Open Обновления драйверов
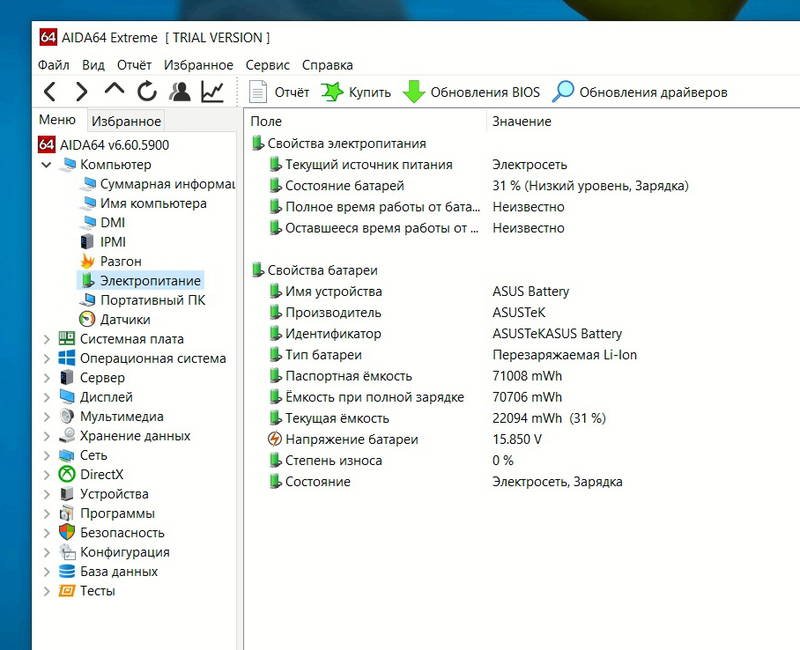Screen dimensions: 800x650 coord(640,92)
